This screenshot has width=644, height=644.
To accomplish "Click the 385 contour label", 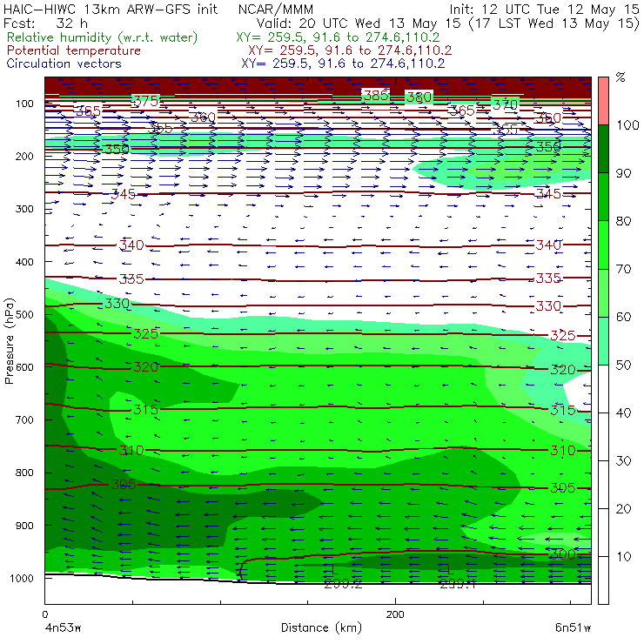I will tap(376, 95).
